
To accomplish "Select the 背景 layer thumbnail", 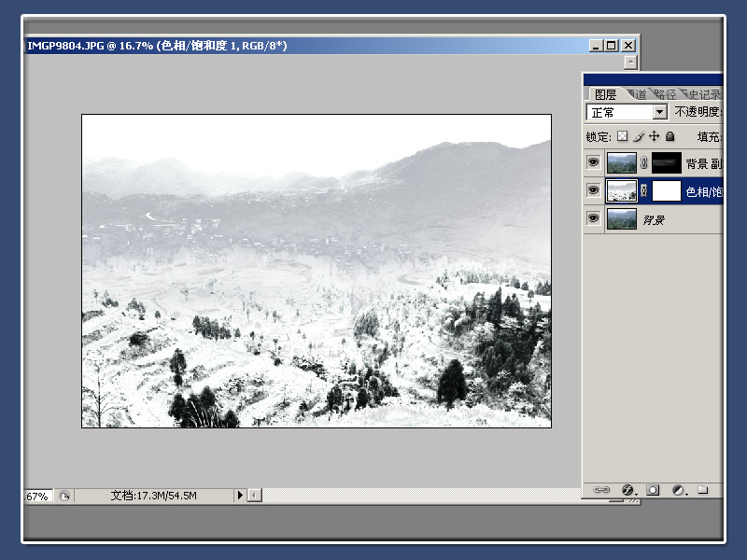I will point(622,219).
